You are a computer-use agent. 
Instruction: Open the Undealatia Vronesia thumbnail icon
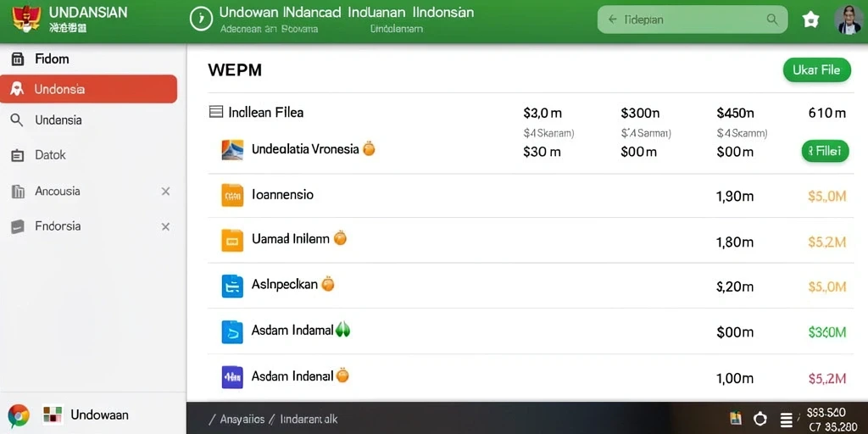232,149
